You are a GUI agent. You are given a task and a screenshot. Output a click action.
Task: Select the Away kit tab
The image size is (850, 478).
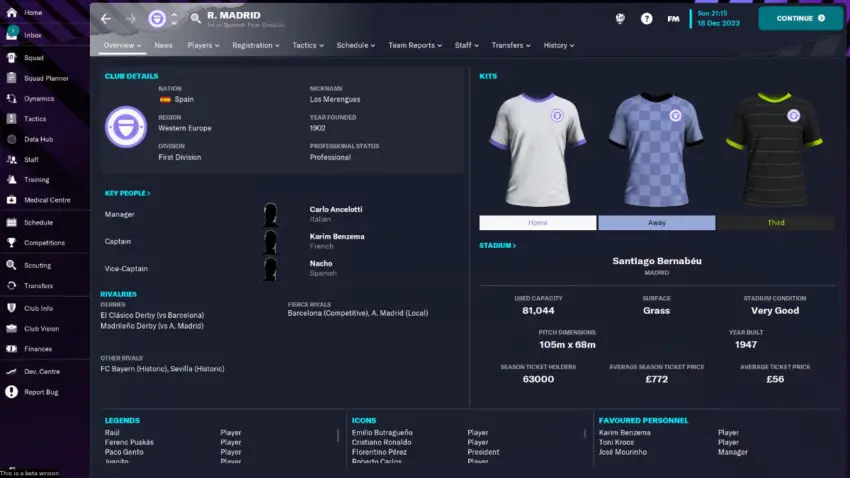[656, 223]
